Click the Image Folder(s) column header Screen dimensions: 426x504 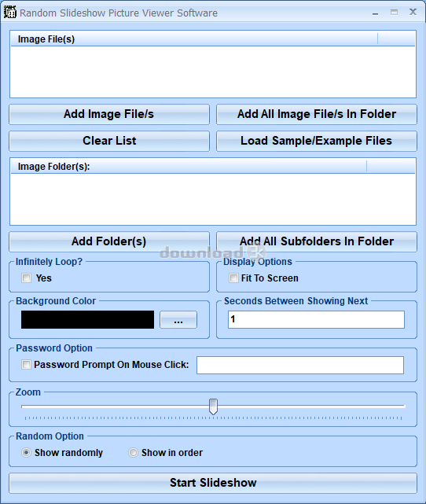[189, 167]
